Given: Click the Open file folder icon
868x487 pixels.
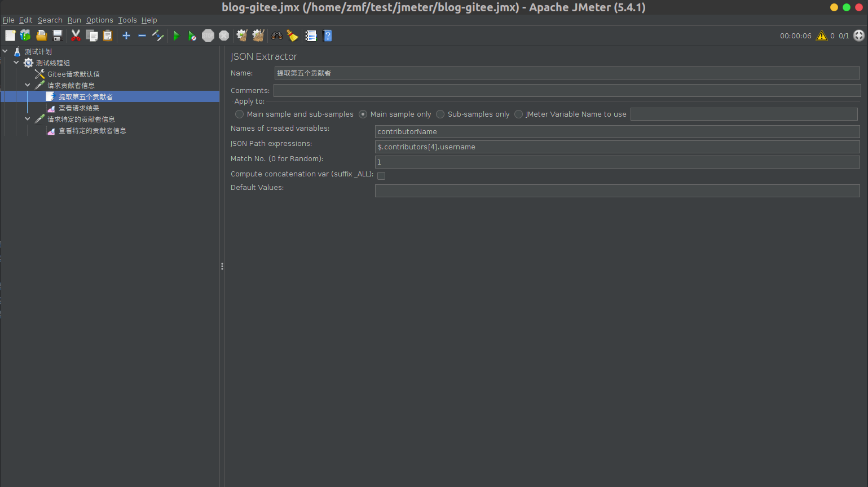Looking at the screenshot, I should [x=41, y=36].
